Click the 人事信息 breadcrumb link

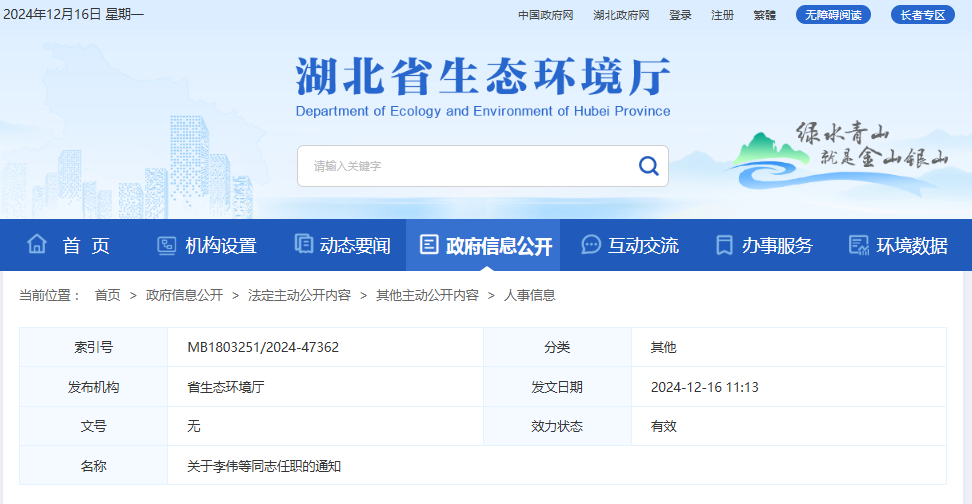[529, 295]
